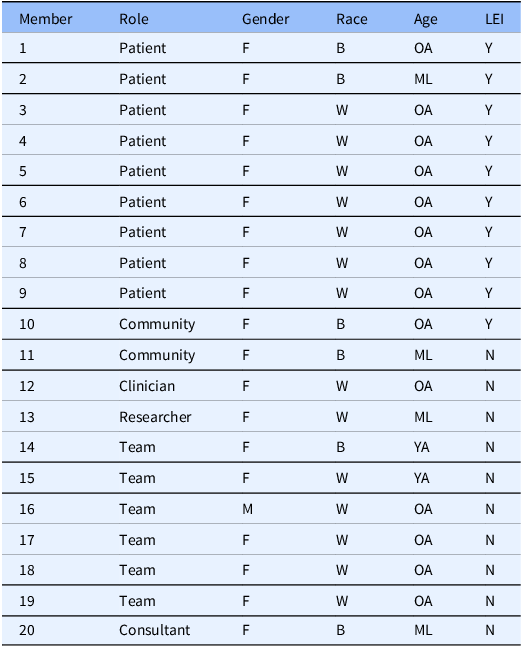
Task: Click the M gender cell in row 16
Action: [247, 509]
